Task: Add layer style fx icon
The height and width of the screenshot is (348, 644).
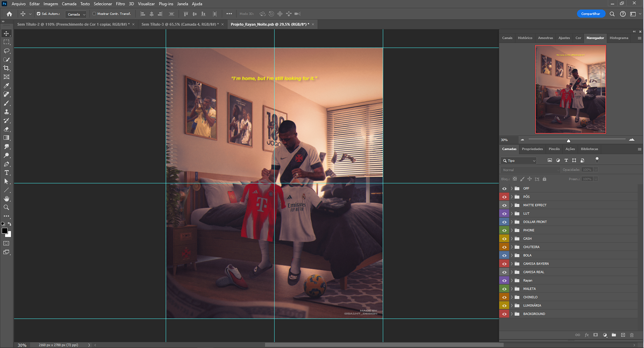Action: pos(587,335)
